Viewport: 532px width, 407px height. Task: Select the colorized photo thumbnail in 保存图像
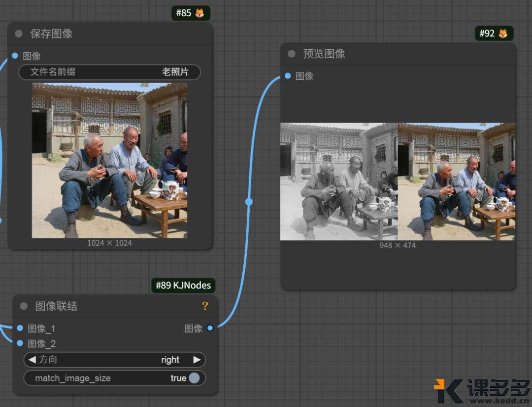click(109, 160)
